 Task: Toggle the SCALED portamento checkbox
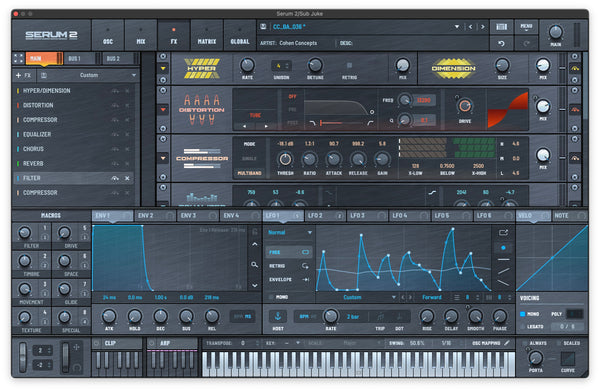[x=558, y=343]
